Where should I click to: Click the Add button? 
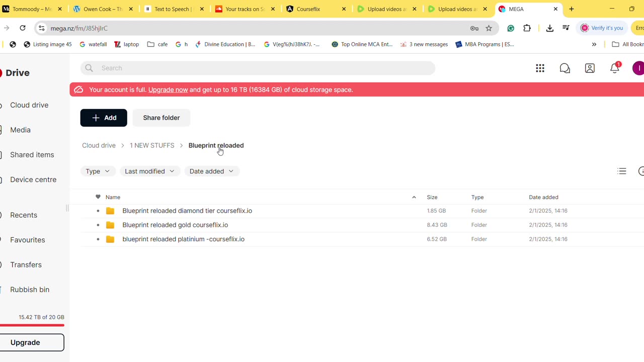point(104,118)
